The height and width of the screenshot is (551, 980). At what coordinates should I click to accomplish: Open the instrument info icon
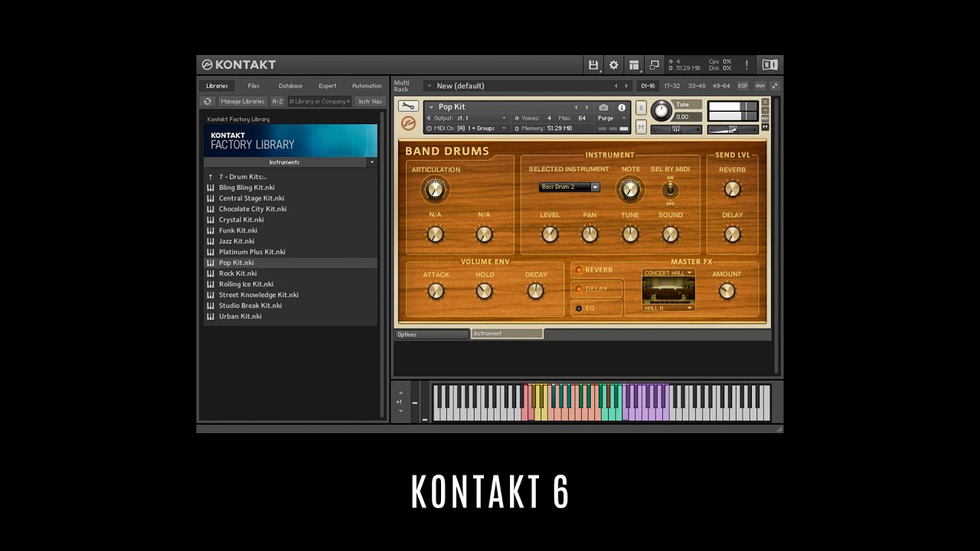pyautogui.click(x=622, y=107)
